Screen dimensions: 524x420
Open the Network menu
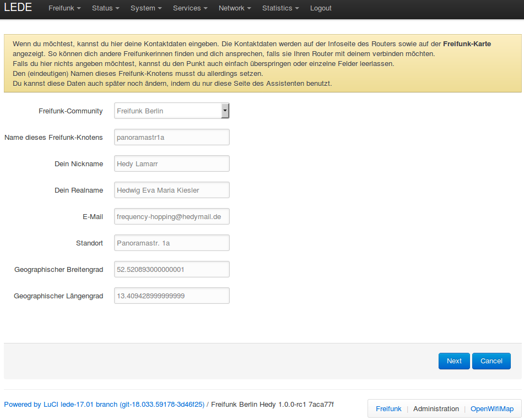[235, 8]
